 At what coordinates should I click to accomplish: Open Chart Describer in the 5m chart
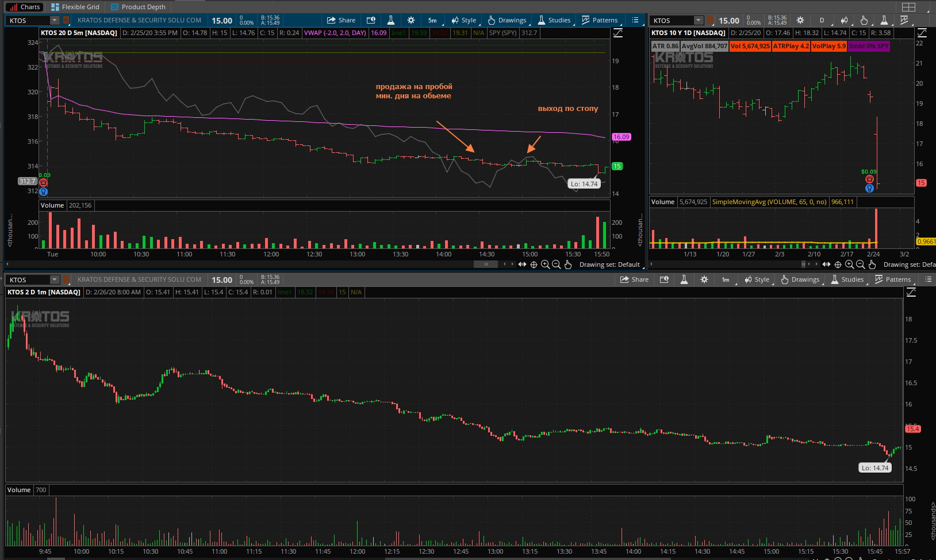[x=371, y=20]
